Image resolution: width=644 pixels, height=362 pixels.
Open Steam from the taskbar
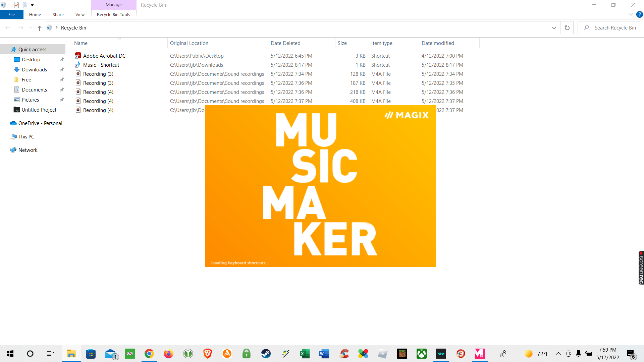tap(266, 354)
